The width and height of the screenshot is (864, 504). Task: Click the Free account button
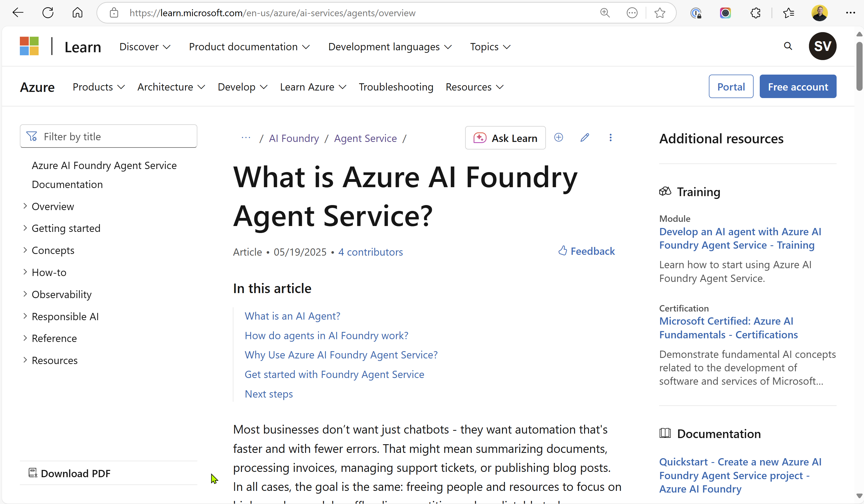pos(798,86)
